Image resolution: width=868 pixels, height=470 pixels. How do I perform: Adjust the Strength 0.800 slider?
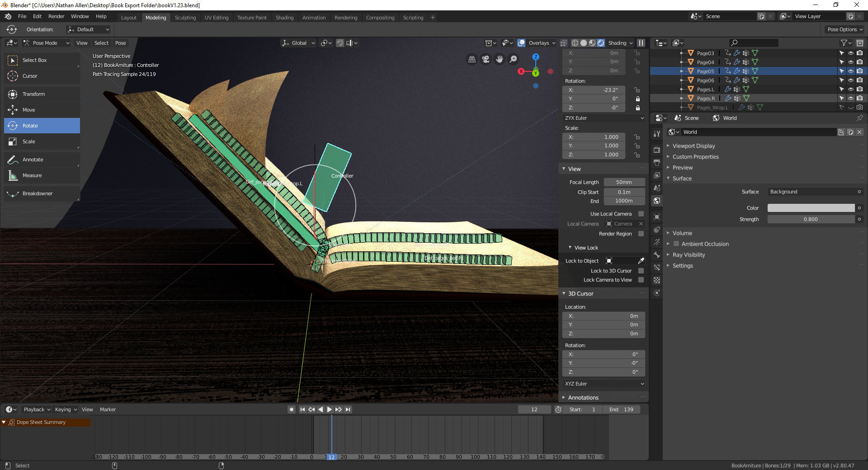[x=811, y=219]
